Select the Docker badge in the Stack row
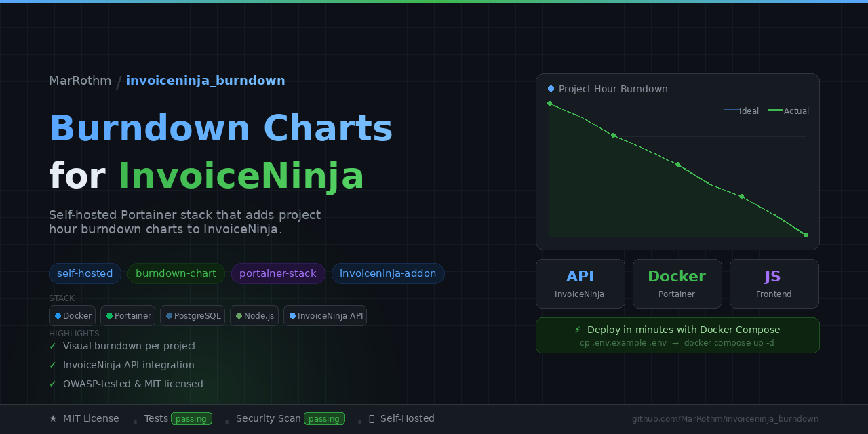Screen dimensions: 868x434 pos(60,315)
